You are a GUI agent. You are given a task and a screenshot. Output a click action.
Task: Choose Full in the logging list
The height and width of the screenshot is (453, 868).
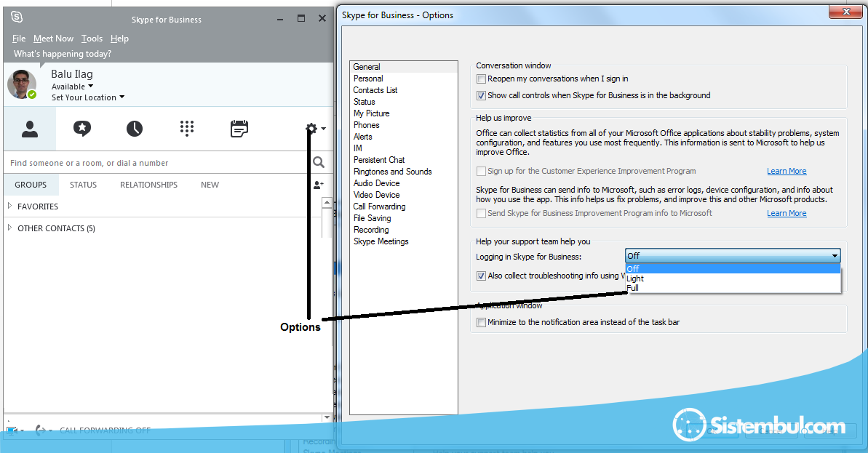tap(733, 288)
